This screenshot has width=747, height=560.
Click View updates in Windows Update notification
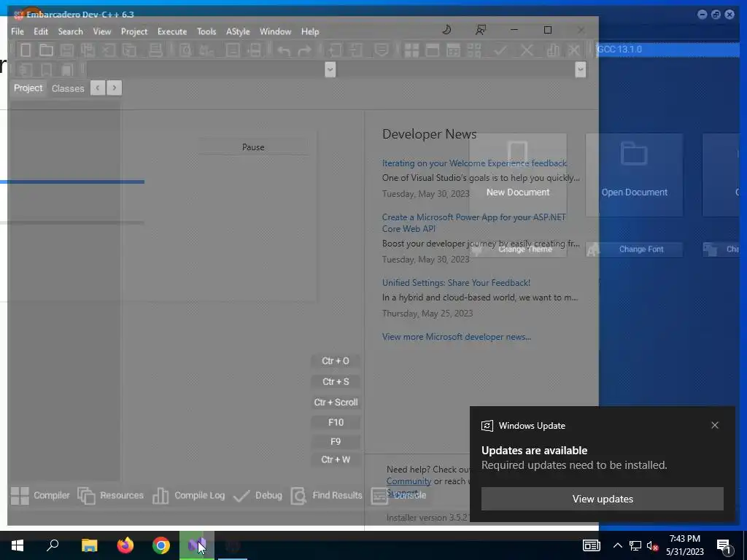(x=602, y=499)
